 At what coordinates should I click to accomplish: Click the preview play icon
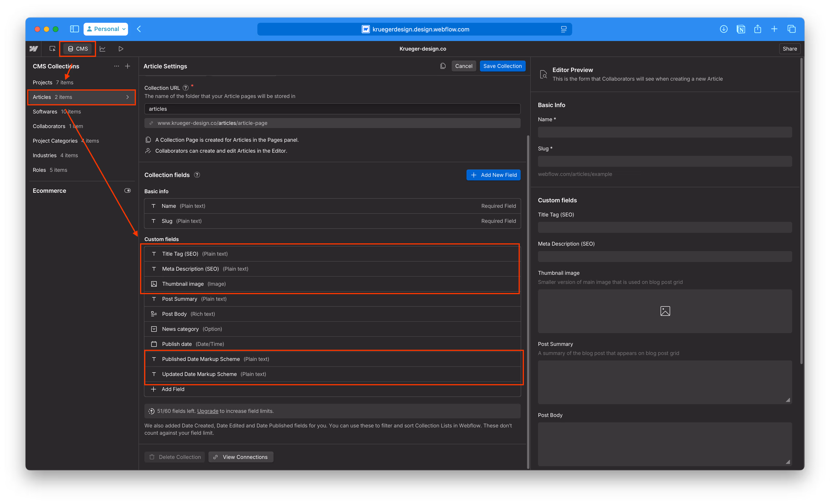pyautogui.click(x=121, y=49)
